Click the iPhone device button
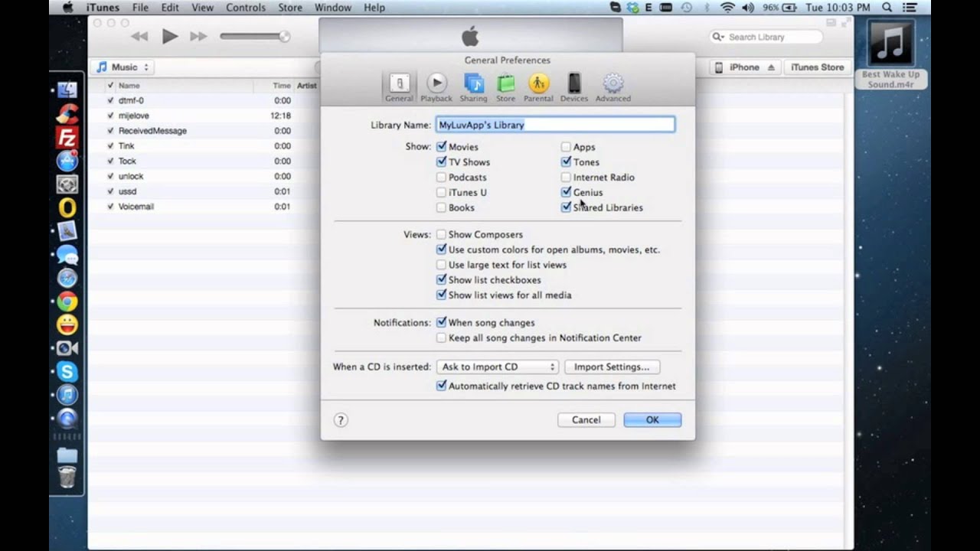Viewport: 980px width, 551px height. pyautogui.click(x=745, y=67)
